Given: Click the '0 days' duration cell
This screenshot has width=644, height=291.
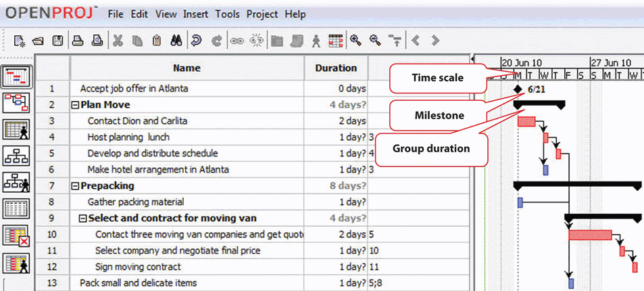Looking at the screenshot, I should (336, 89).
